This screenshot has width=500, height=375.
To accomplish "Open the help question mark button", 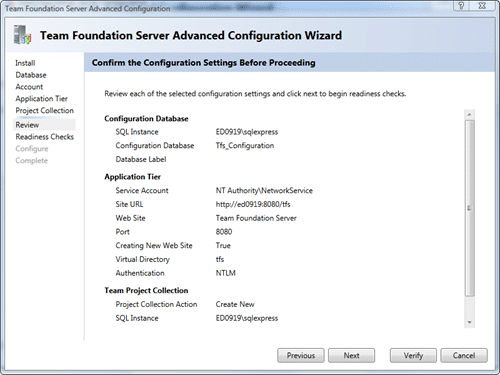I will click(x=461, y=6).
